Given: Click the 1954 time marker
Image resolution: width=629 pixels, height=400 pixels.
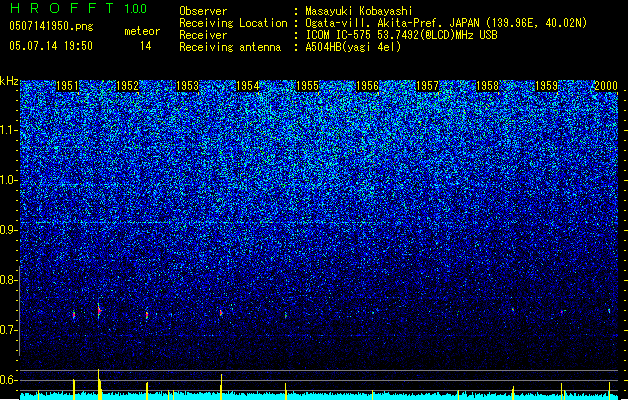Looking at the screenshot, I should click(x=248, y=86).
